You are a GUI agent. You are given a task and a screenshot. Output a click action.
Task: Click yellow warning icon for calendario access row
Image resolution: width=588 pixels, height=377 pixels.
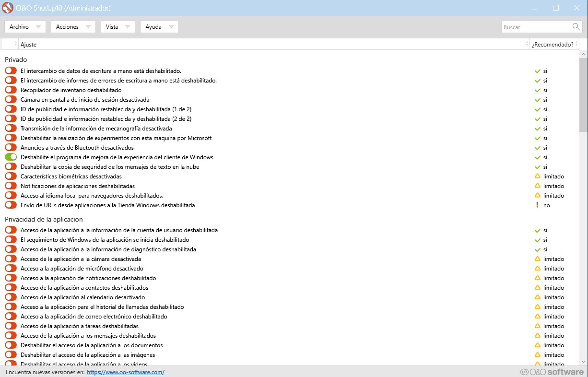tap(538, 297)
